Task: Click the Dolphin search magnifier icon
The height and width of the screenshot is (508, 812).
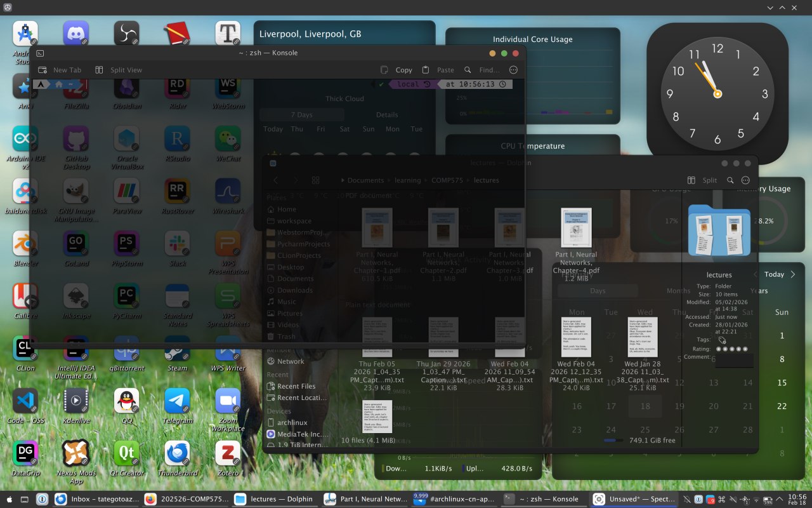Action: click(730, 180)
